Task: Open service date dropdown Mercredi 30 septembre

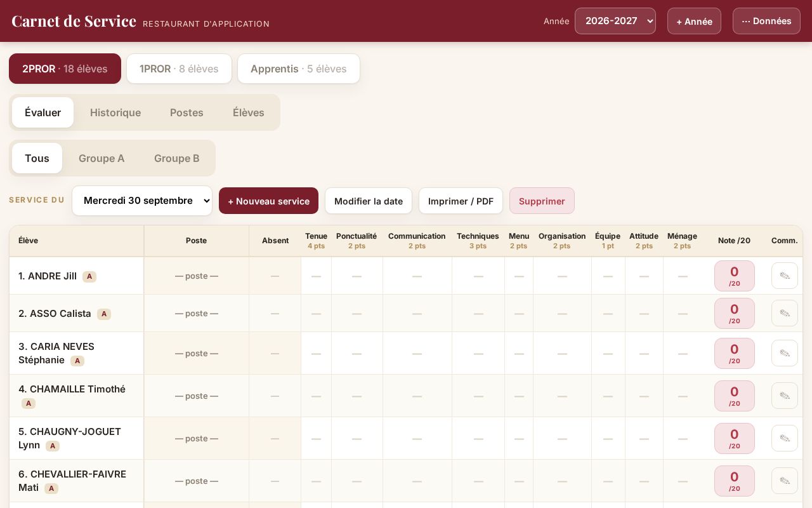Action: [x=142, y=201]
